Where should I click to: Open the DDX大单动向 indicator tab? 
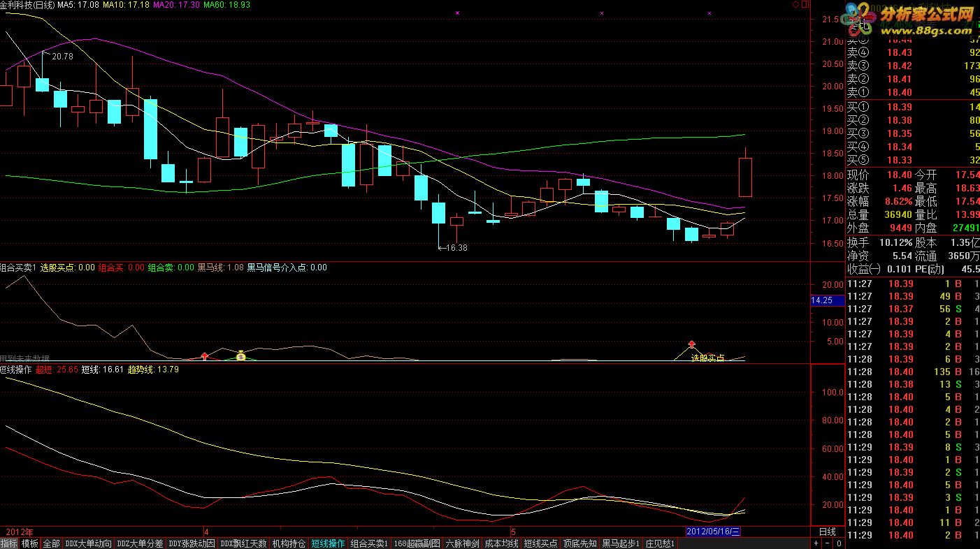click(88, 543)
